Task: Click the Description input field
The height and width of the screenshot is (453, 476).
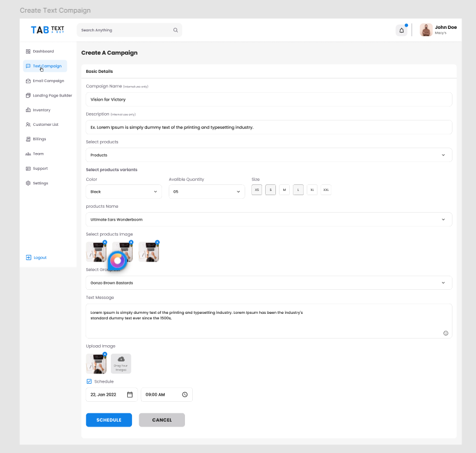Action: (269, 128)
